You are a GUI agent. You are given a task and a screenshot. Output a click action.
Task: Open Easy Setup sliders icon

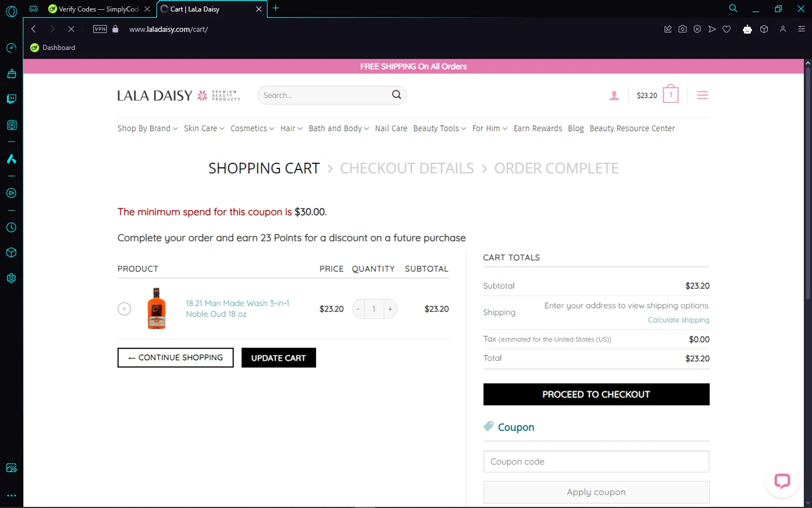(x=802, y=29)
